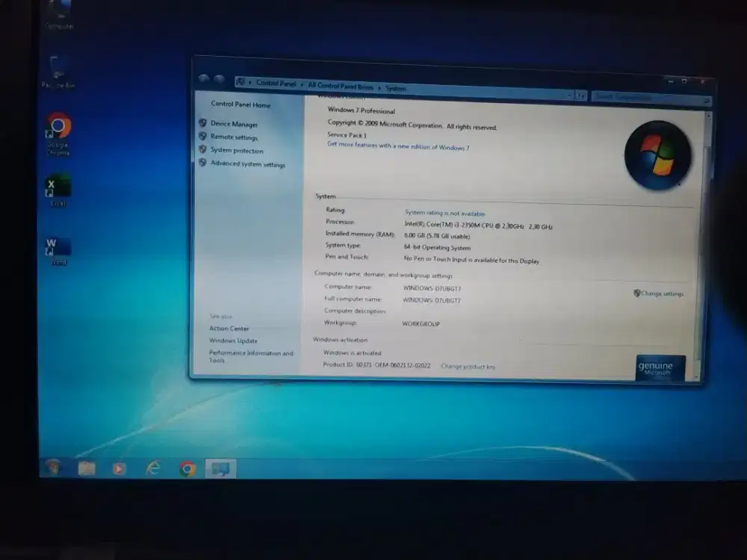Go forward with the window's Forward arrow
Viewport: 747px width, 560px height.
click(219, 79)
